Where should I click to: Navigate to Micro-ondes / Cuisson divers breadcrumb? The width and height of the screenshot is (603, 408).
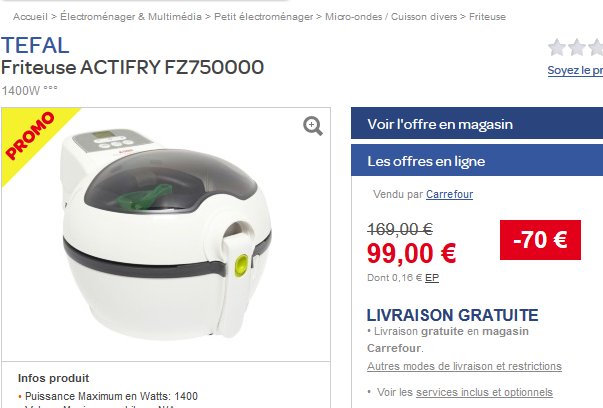click(391, 17)
